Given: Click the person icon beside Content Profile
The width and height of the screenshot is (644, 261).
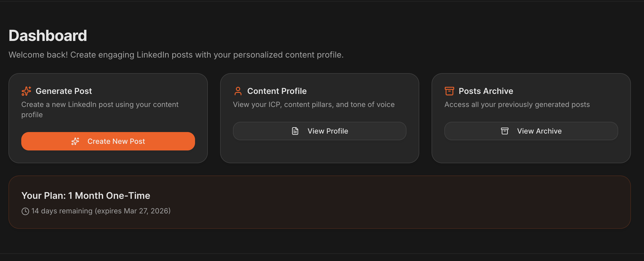Looking at the screenshot, I should 238,91.
